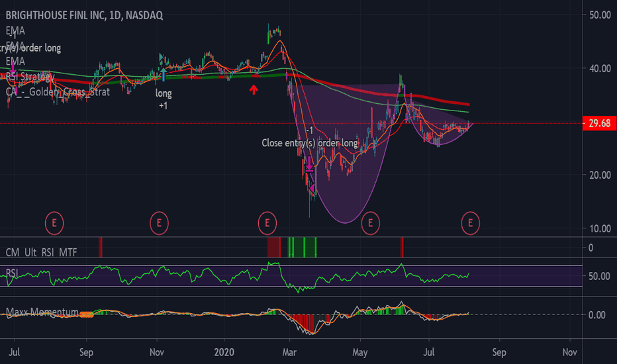Click the 'Close entry(s) order long' annotation
This screenshot has width=617, height=364.
coord(310,143)
